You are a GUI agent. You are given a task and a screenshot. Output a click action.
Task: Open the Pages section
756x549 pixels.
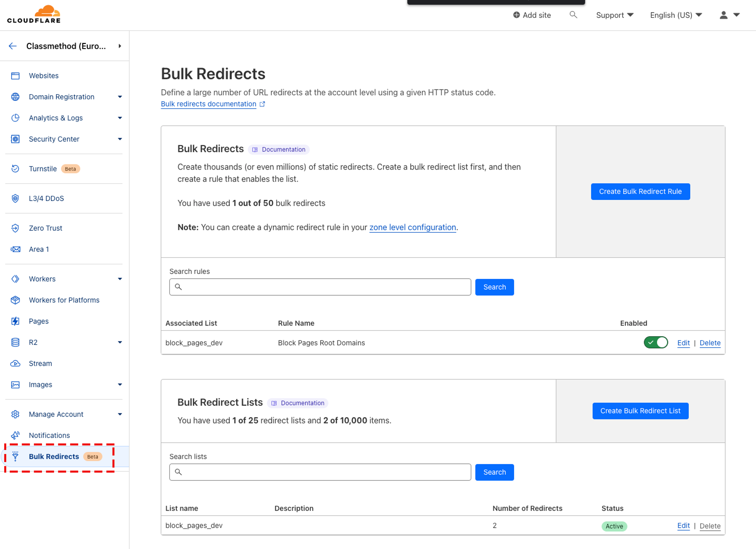tap(39, 321)
